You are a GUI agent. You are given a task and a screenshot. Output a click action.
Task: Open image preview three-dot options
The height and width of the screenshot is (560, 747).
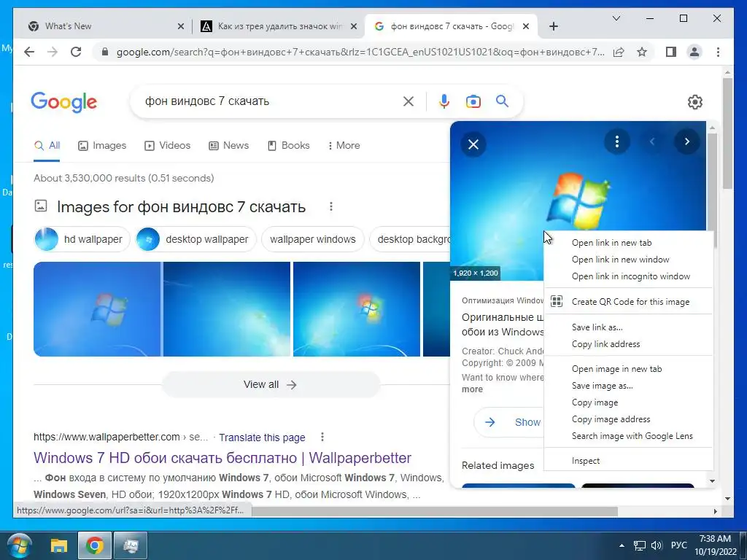tap(617, 141)
